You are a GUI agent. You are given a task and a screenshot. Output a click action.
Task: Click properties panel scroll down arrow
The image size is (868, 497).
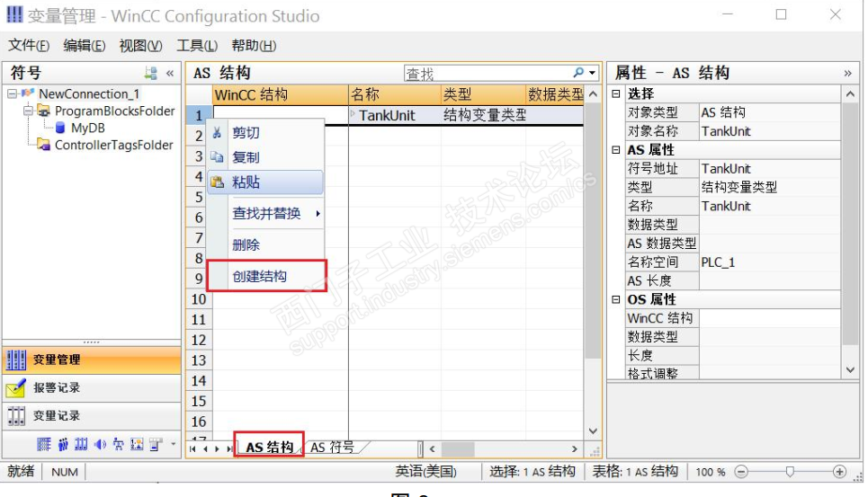[850, 370]
